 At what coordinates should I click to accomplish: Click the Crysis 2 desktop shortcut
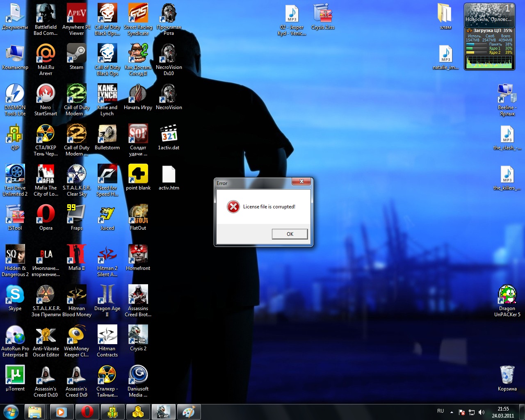(x=138, y=338)
